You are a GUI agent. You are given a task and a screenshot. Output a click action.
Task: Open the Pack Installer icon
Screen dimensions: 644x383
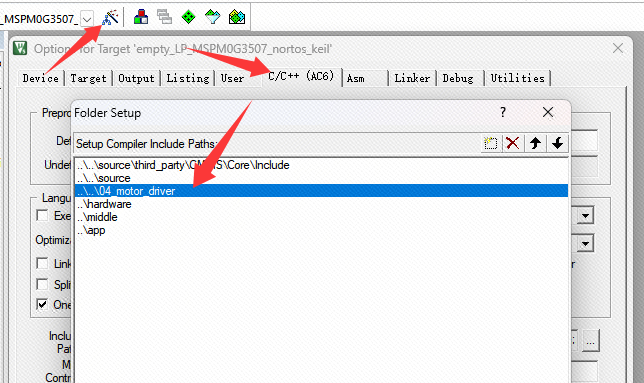click(237, 17)
